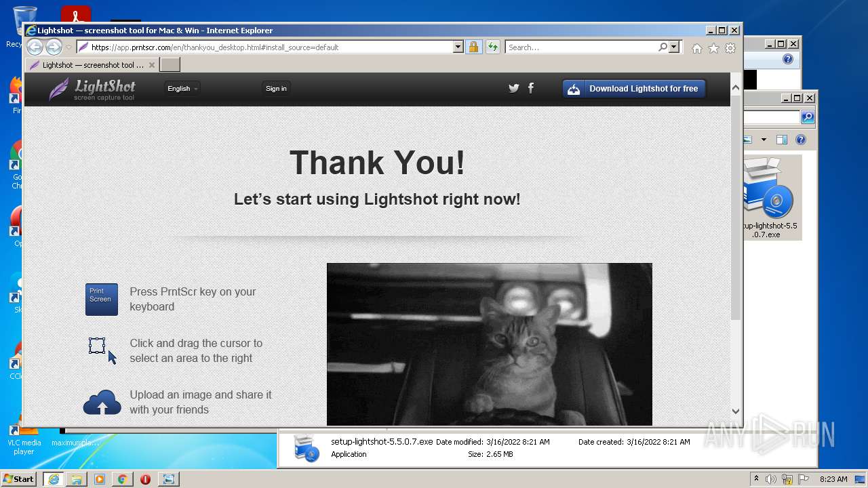Click the cloud upload icon
868x488 pixels.
click(x=102, y=403)
